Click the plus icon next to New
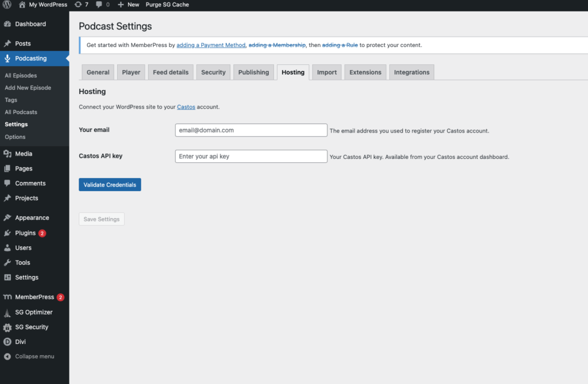588x384 pixels. click(x=121, y=5)
